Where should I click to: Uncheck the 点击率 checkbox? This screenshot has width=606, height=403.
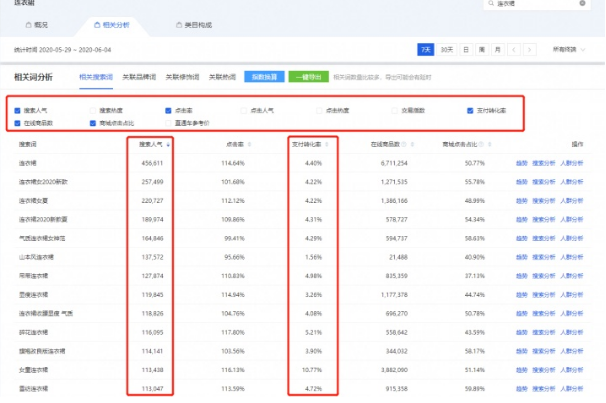pyautogui.click(x=168, y=111)
